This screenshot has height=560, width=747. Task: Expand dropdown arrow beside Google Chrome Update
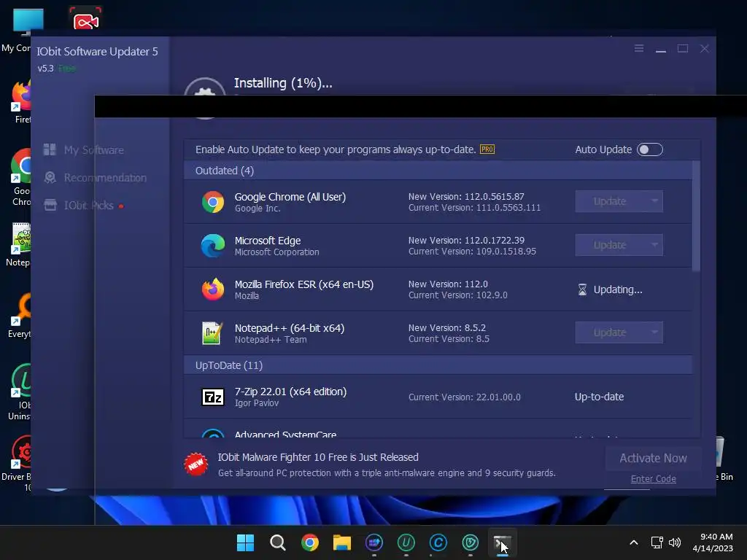point(654,201)
